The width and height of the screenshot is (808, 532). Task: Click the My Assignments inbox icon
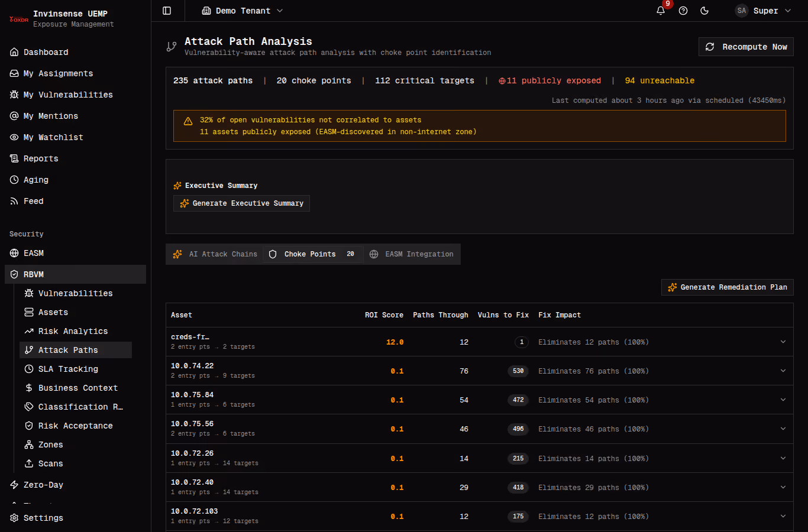tap(14, 73)
